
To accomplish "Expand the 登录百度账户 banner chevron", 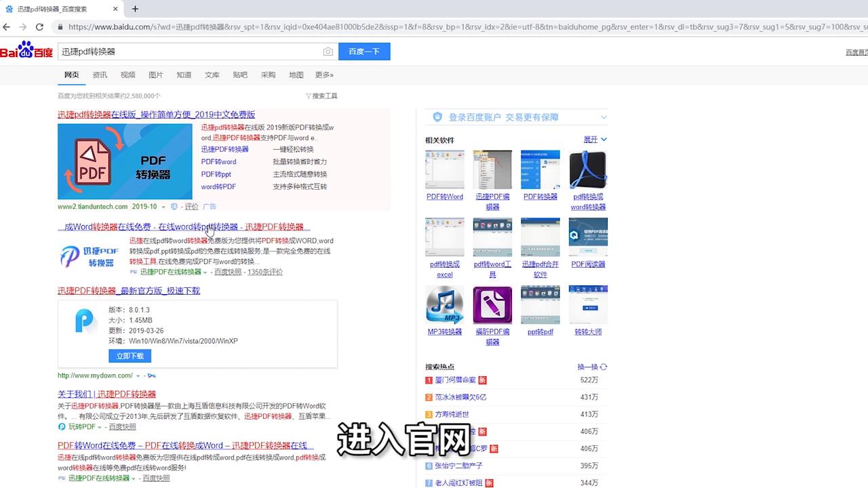I will [603, 117].
